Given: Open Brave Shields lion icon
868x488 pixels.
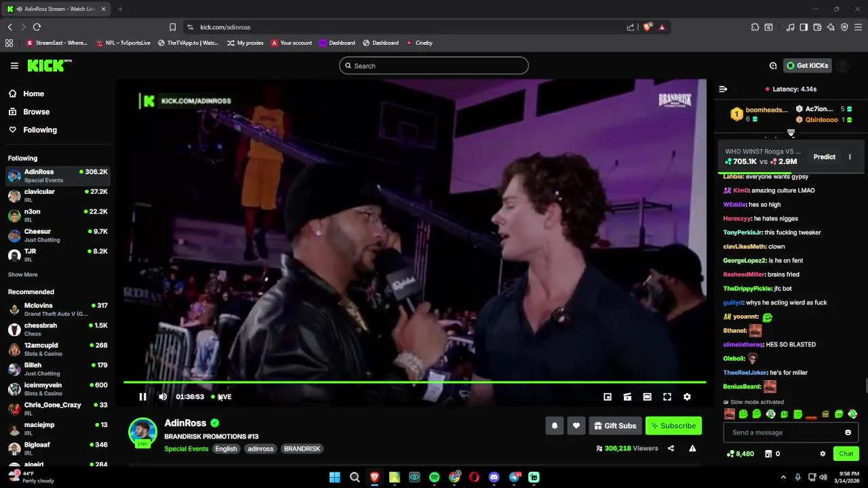Looking at the screenshot, I should [647, 27].
